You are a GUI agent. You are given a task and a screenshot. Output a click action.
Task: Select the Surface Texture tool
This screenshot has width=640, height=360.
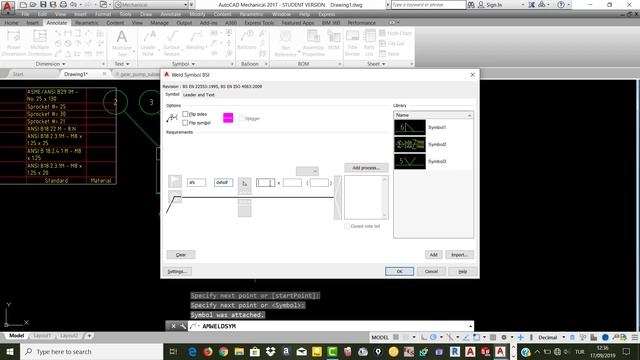[x=171, y=43]
